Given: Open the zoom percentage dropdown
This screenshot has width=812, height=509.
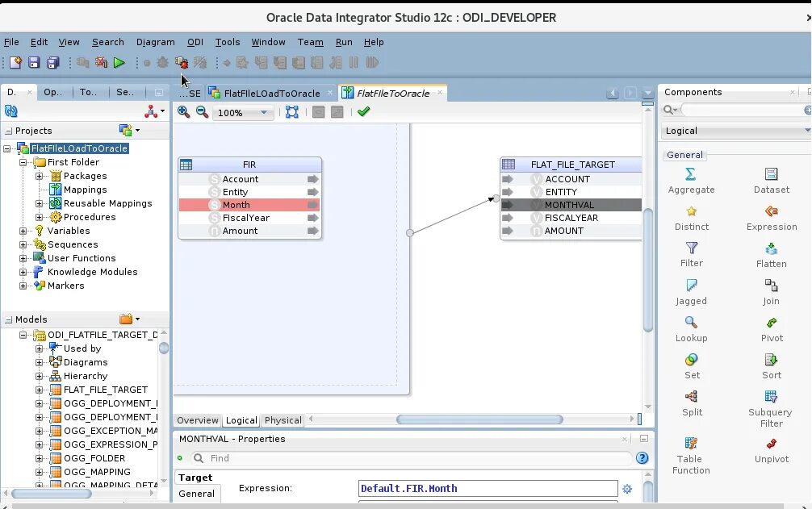Looking at the screenshot, I should tap(264, 112).
